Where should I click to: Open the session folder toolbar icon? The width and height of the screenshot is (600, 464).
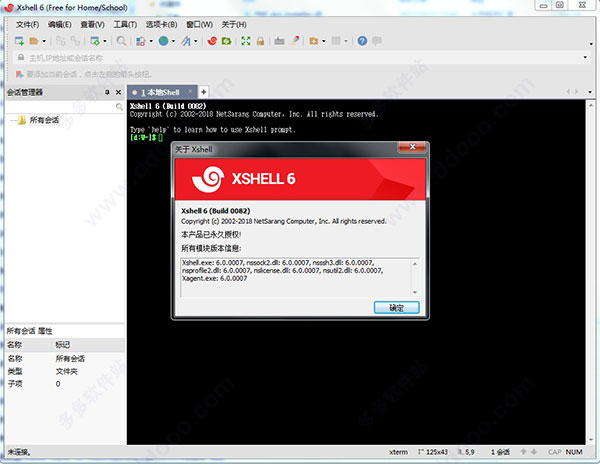pos(34,41)
